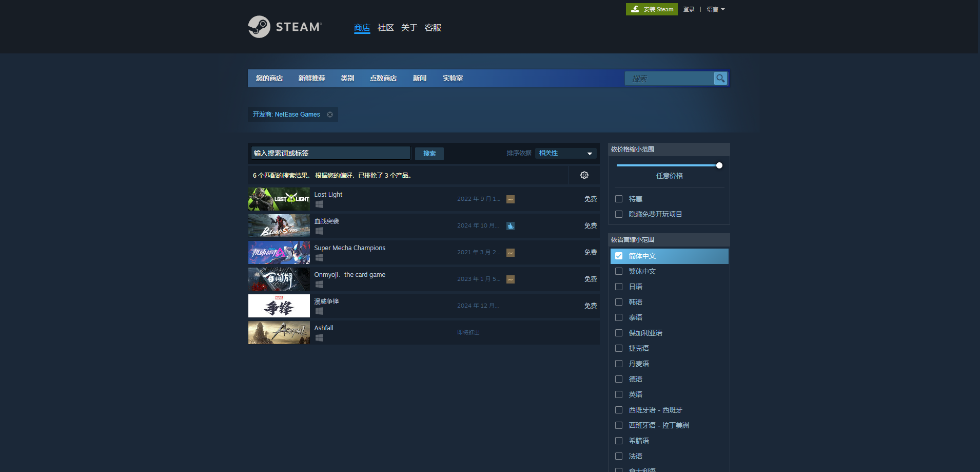
Task: Open the 漫威争锋 game thumbnail
Action: click(279, 306)
